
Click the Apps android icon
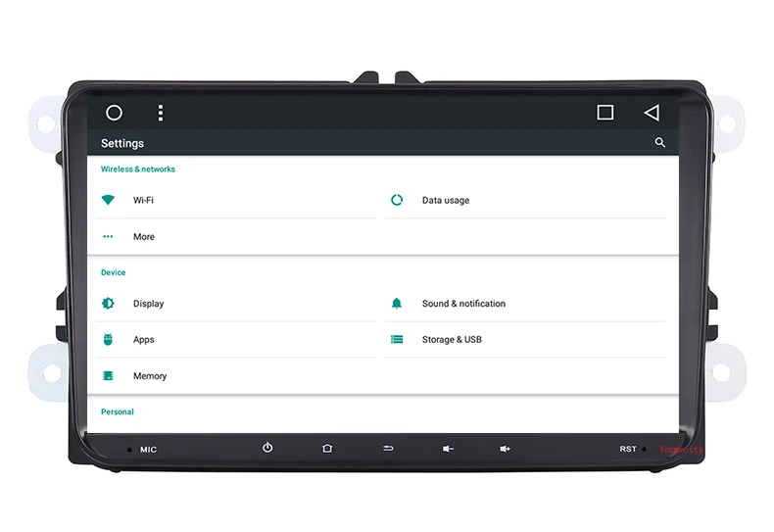point(108,339)
